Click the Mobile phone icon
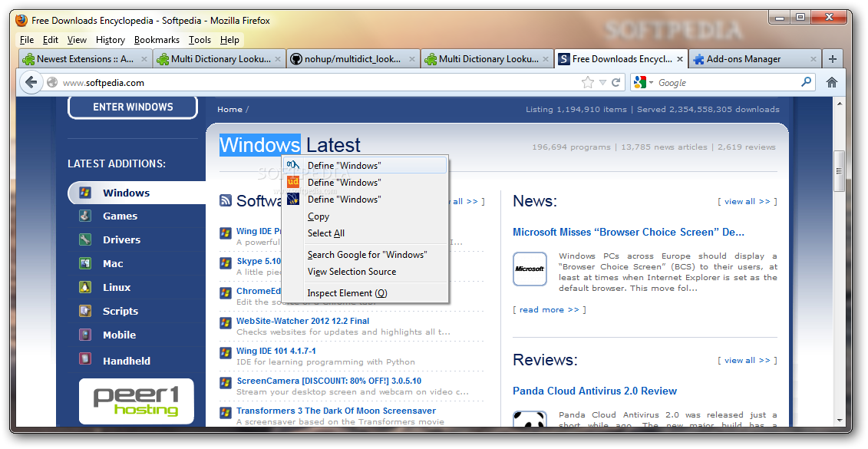The width and height of the screenshot is (868, 449). tap(84, 335)
